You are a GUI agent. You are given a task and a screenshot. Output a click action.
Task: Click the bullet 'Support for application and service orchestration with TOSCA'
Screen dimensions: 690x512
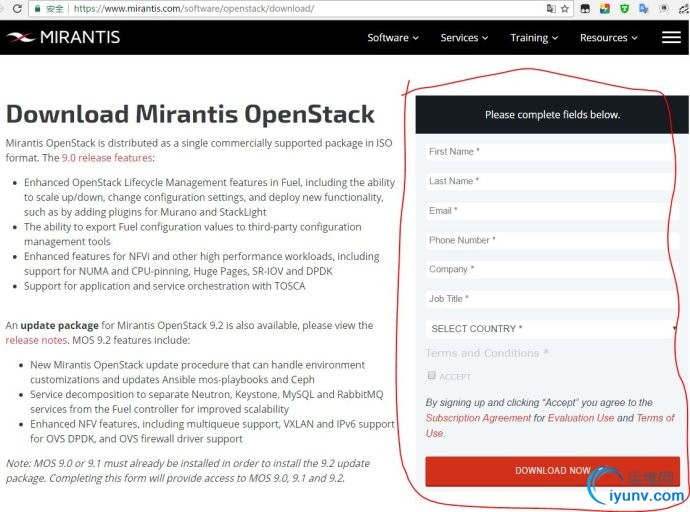point(165,286)
